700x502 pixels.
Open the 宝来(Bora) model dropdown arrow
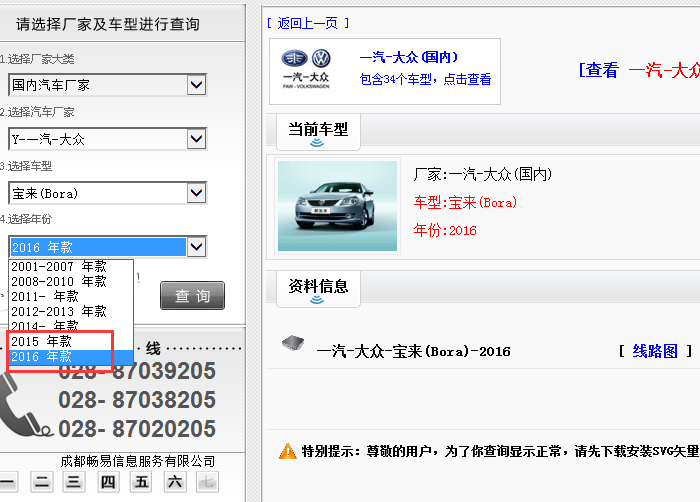(x=196, y=193)
